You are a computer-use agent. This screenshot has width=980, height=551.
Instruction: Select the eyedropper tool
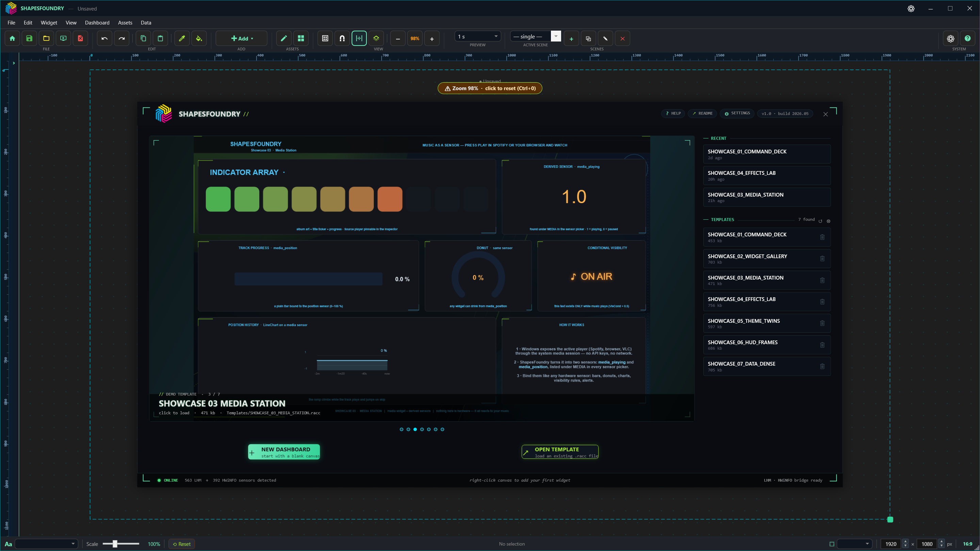click(182, 38)
